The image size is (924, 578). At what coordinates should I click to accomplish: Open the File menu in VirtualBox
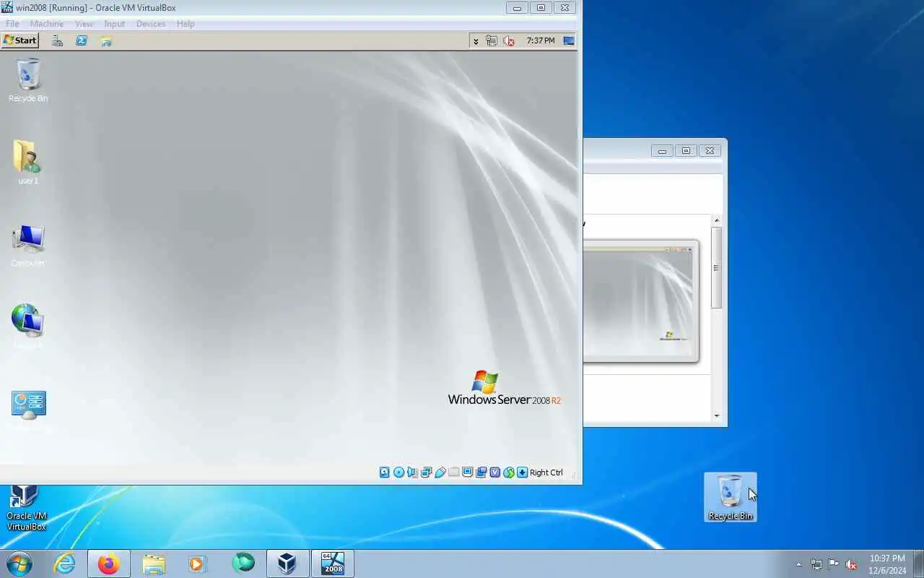point(12,24)
